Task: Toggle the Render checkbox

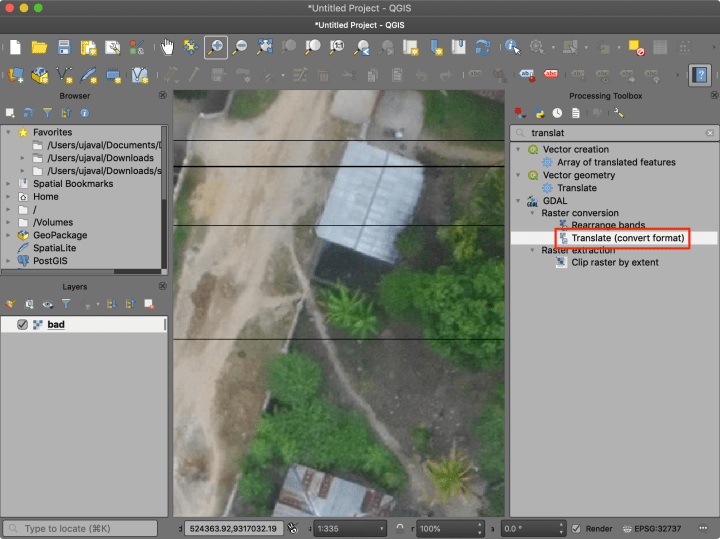Action: tap(576, 528)
